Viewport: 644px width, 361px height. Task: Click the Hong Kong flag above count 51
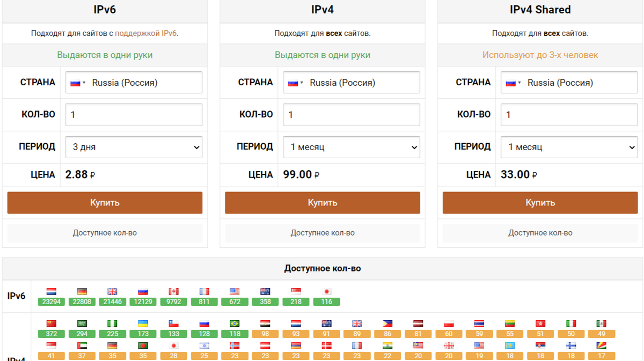540,324
